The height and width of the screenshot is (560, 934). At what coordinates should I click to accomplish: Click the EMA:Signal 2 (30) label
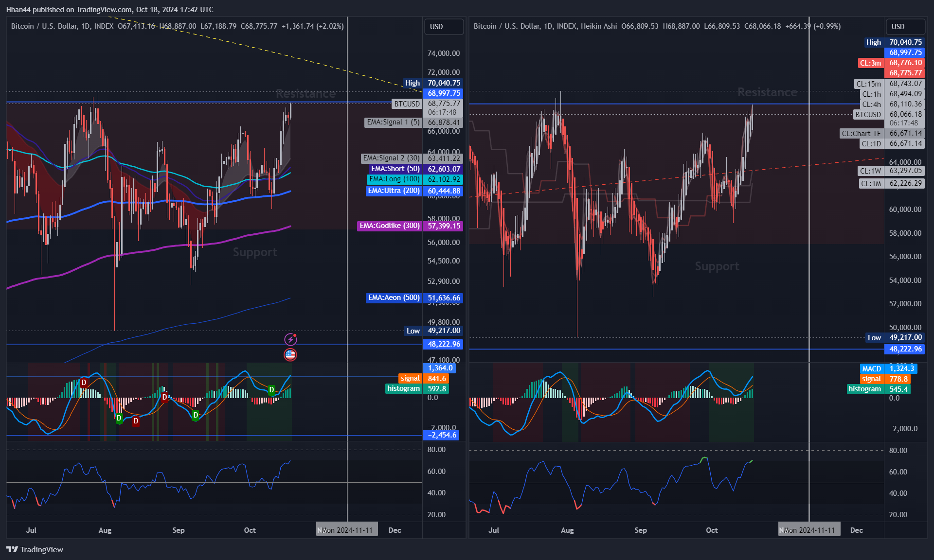point(412,158)
